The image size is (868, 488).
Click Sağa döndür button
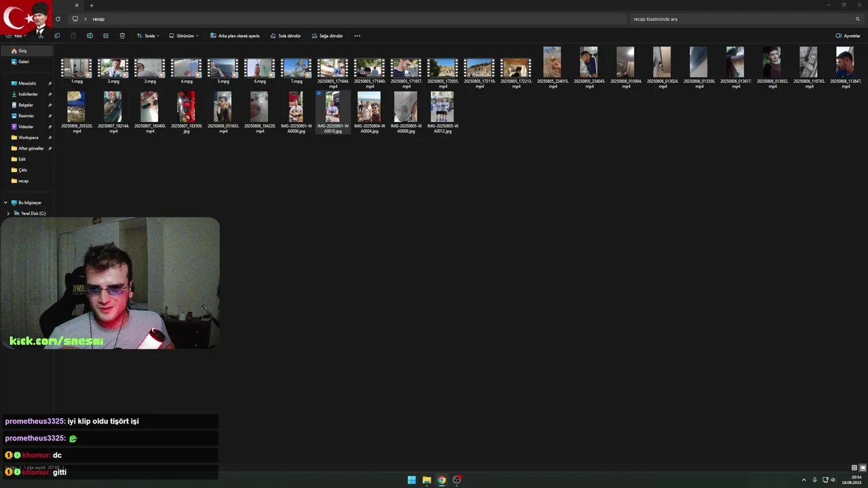pos(327,36)
